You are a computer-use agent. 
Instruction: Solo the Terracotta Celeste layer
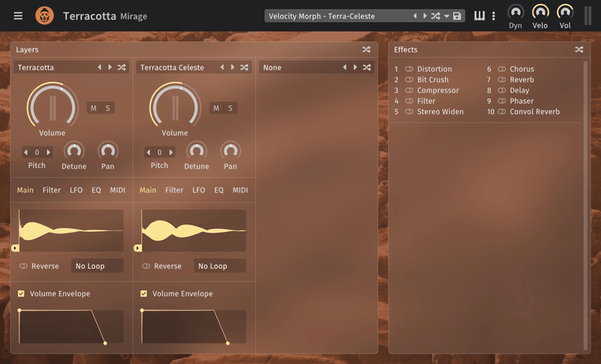click(230, 108)
